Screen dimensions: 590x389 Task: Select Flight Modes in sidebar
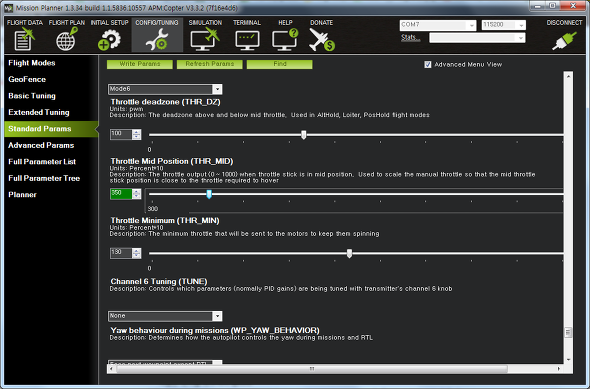(32, 63)
